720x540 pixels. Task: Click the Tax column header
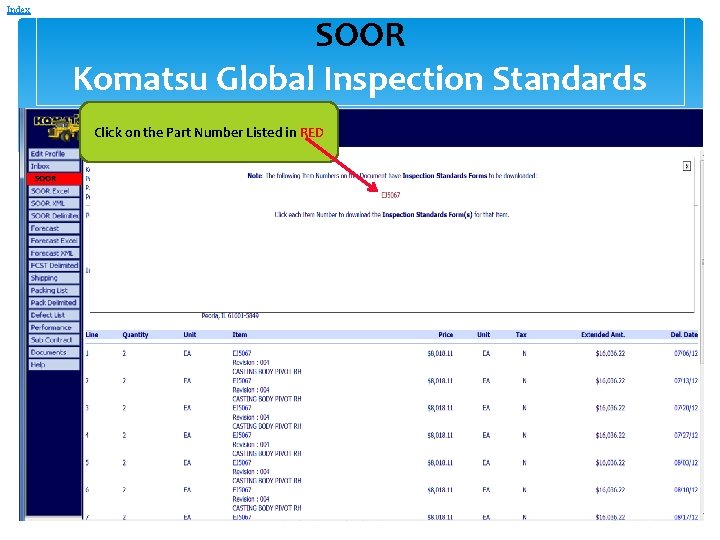coord(521,335)
